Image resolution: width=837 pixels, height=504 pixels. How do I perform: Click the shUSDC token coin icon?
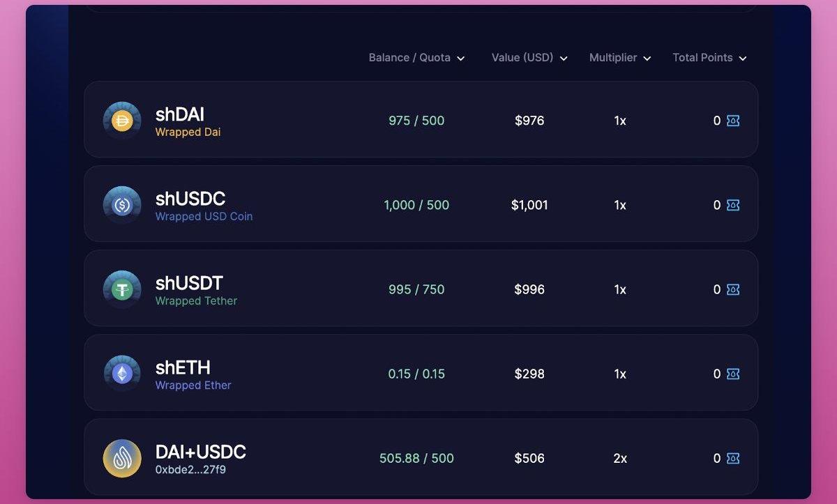pyautogui.click(x=122, y=205)
